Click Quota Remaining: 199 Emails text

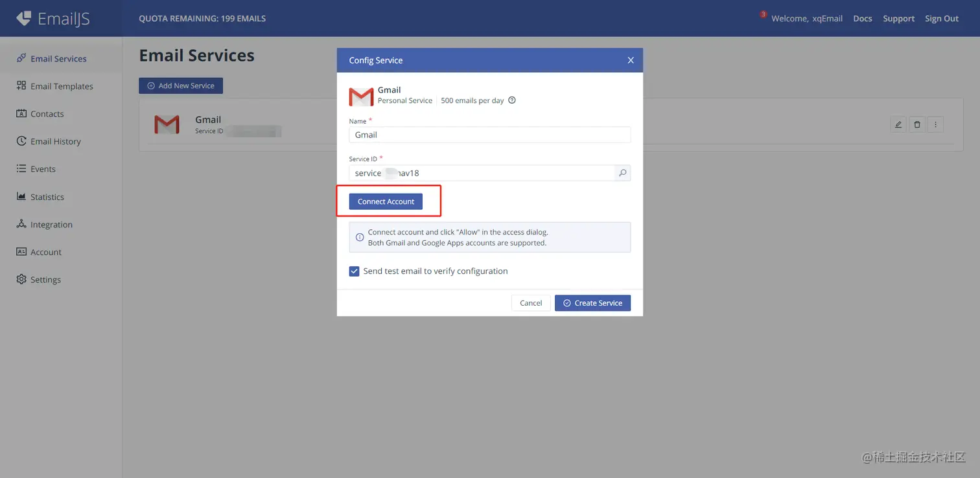(202, 18)
